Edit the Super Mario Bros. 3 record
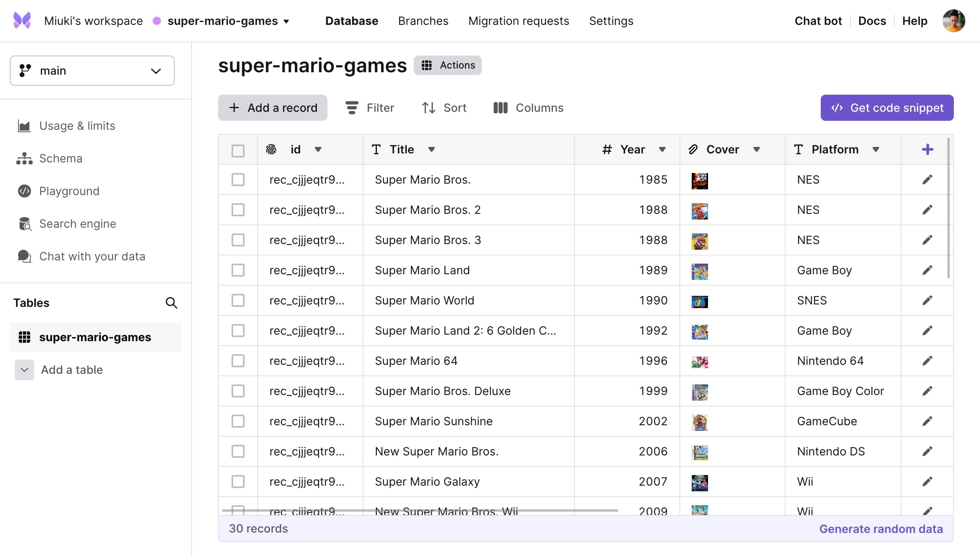This screenshot has width=980, height=555. click(x=927, y=240)
